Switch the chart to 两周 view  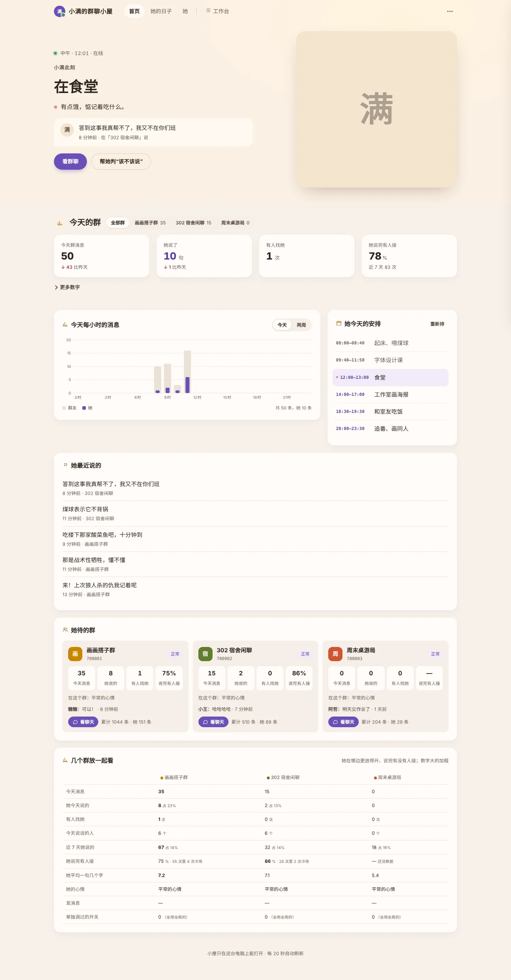301,325
